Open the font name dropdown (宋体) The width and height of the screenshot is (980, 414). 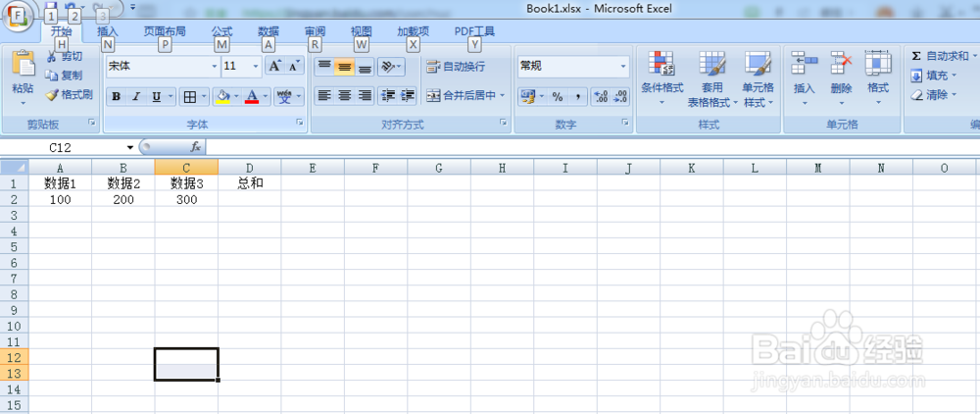[x=215, y=67]
